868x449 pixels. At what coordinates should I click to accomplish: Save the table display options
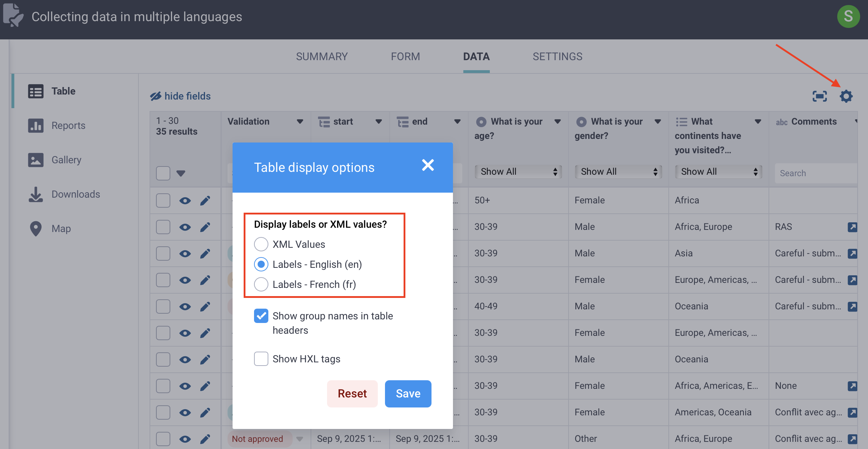[x=408, y=394]
